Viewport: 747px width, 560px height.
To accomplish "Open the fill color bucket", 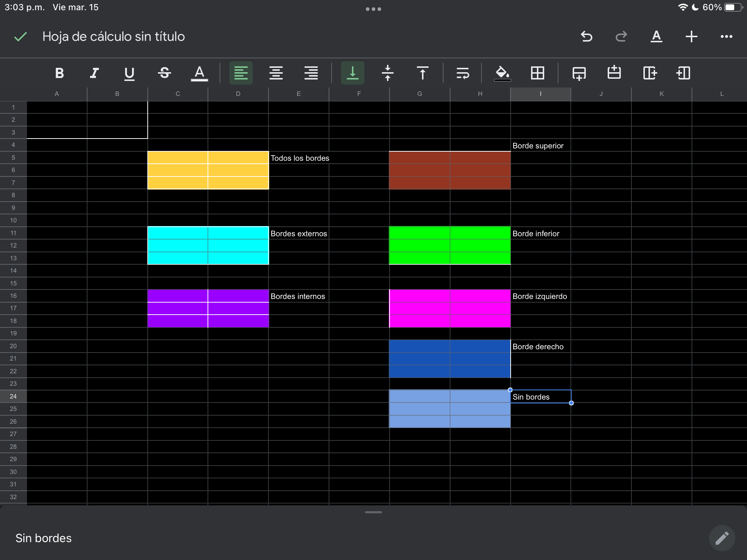I will coord(502,73).
